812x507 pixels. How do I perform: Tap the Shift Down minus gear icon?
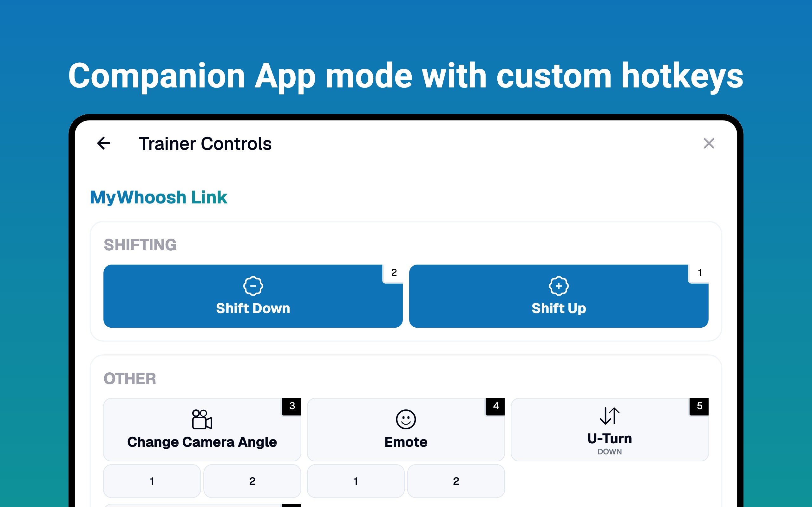(x=253, y=286)
